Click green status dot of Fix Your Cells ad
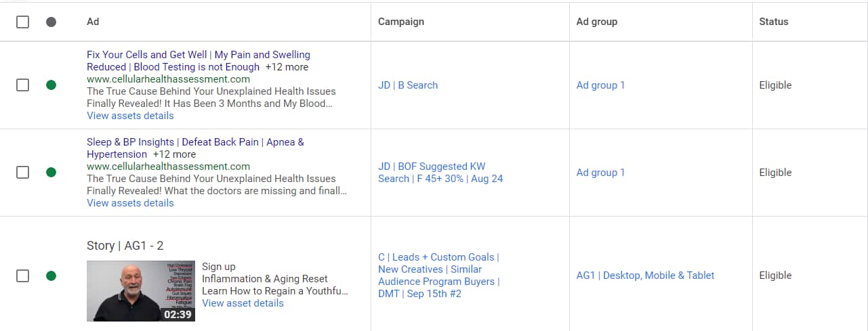 click(x=51, y=85)
